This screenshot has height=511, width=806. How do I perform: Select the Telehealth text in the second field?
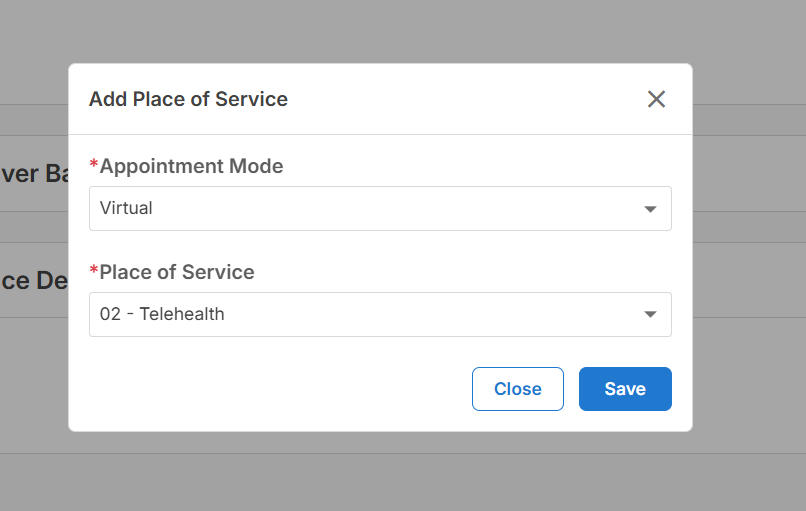tap(182, 314)
